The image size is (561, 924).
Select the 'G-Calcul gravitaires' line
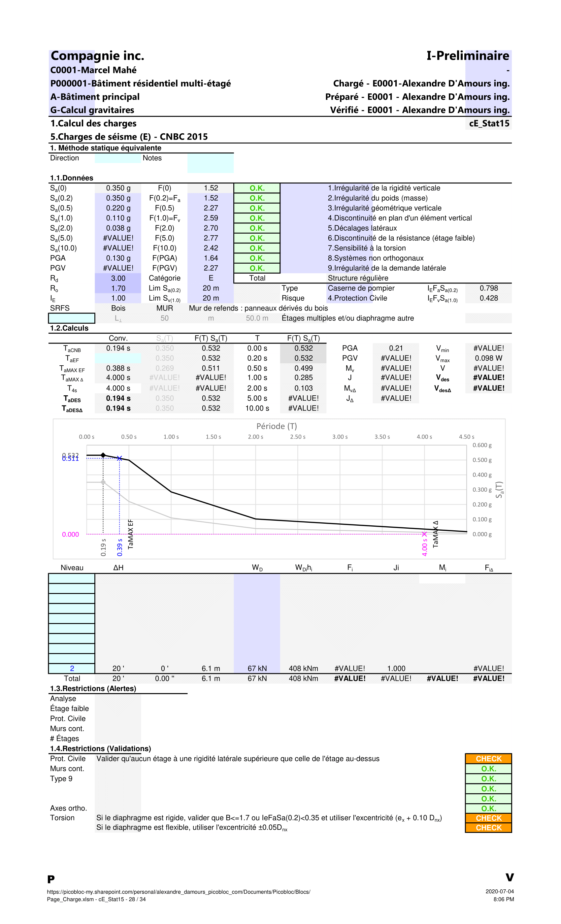coord(92,110)
